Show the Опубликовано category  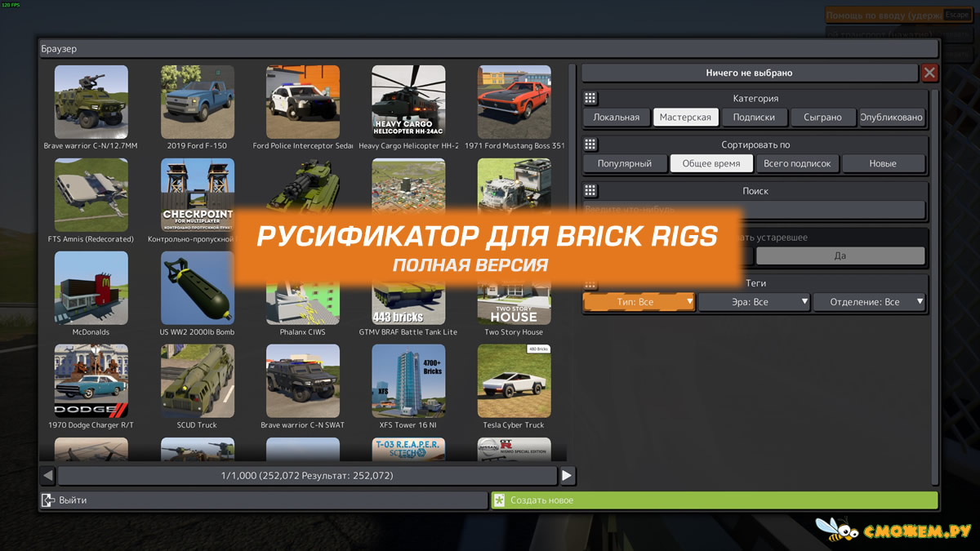(x=892, y=118)
